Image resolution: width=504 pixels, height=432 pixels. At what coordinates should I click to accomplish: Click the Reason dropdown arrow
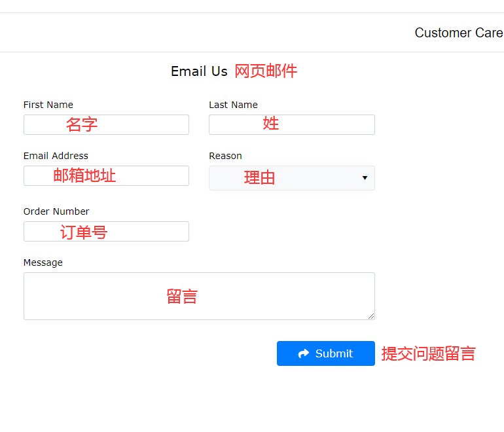tap(365, 178)
